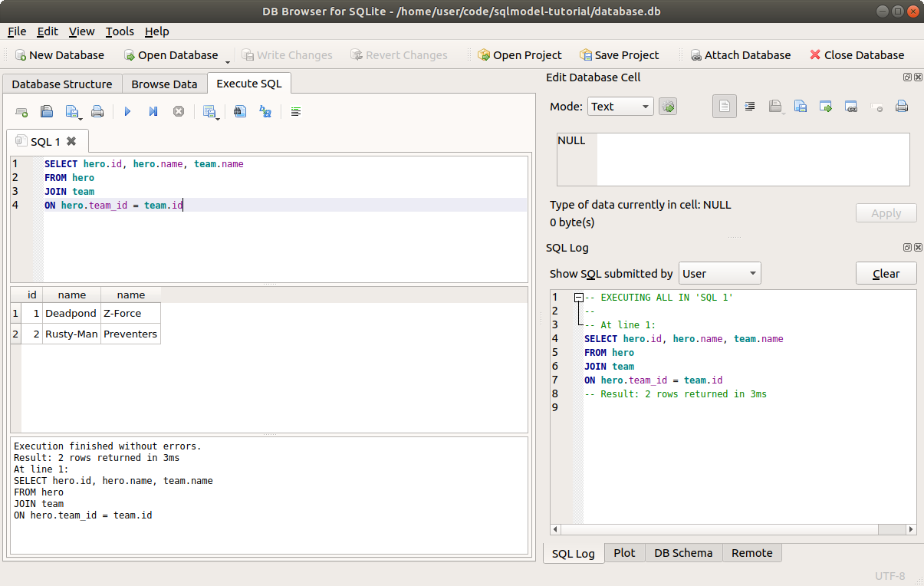Select the Deadpond cell in results
This screenshot has width=924, height=586.
(x=71, y=314)
